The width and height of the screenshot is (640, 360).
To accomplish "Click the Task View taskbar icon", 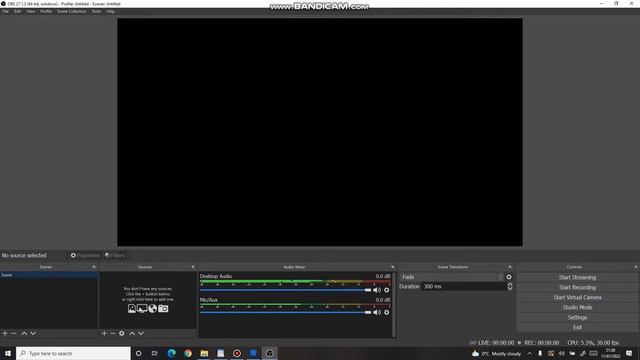I will coord(155,353).
